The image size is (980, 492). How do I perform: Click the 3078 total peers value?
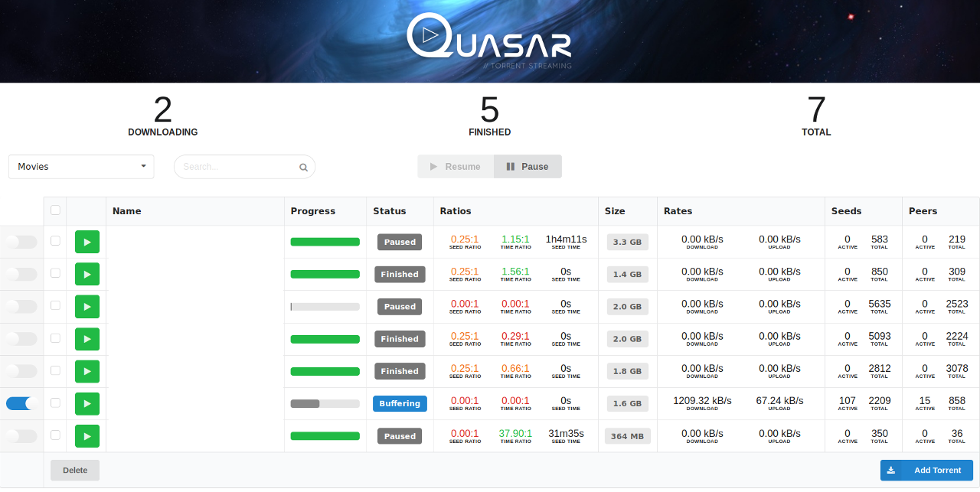pos(957,368)
